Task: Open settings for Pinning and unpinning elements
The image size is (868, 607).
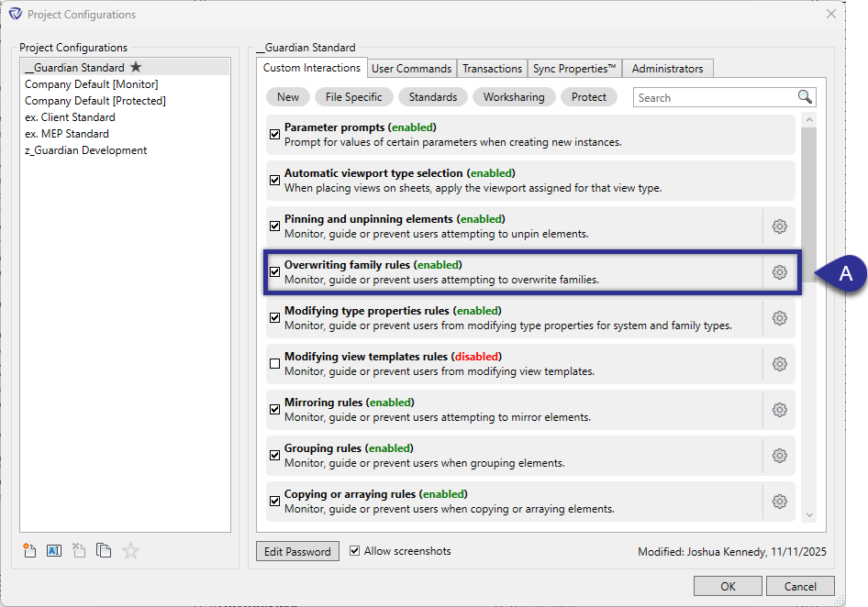Action: click(779, 226)
